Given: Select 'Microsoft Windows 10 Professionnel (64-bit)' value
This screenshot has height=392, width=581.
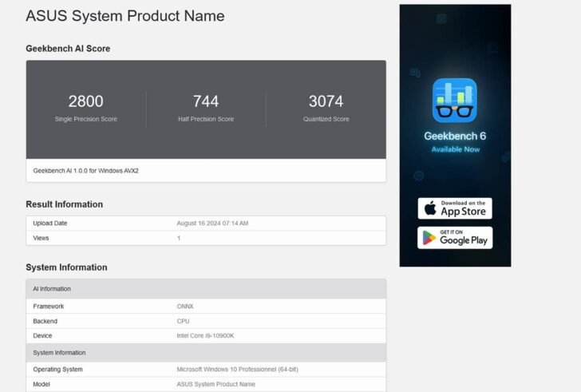Looking at the screenshot, I should pyautogui.click(x=237, y=369).
